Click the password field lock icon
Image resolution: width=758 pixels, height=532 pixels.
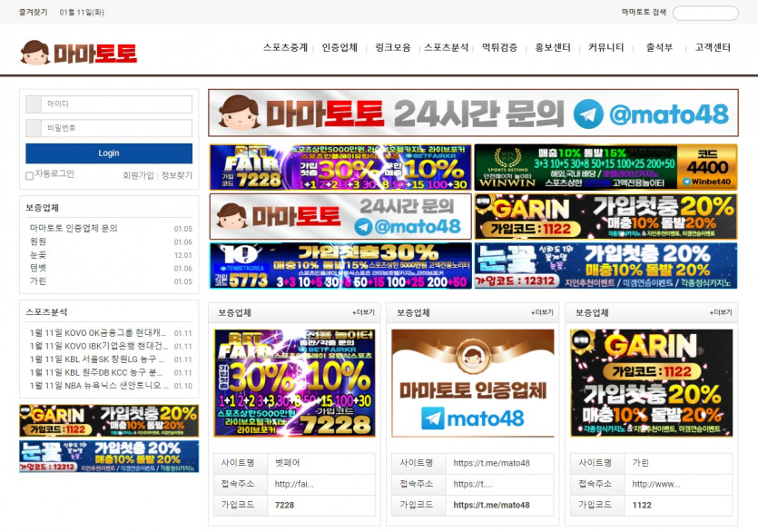pyautogui.click(x=34, y=129)
